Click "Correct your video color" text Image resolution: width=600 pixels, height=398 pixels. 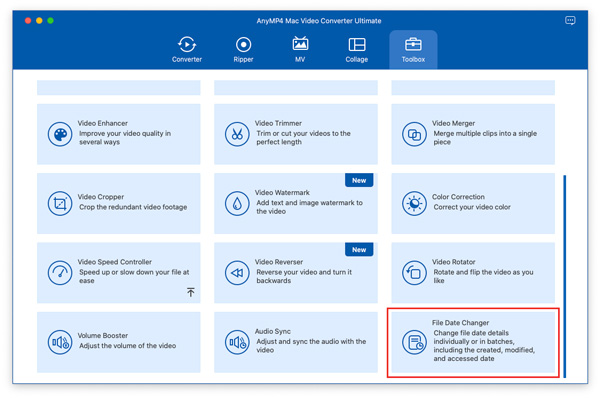coord(472,207)
